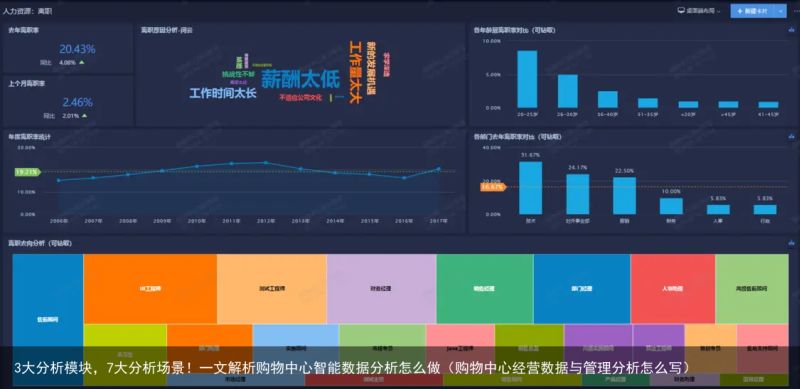
Task: Click 工作时间太长 in the word cloud
Action: pyautogui.click(x=222, y=93)
